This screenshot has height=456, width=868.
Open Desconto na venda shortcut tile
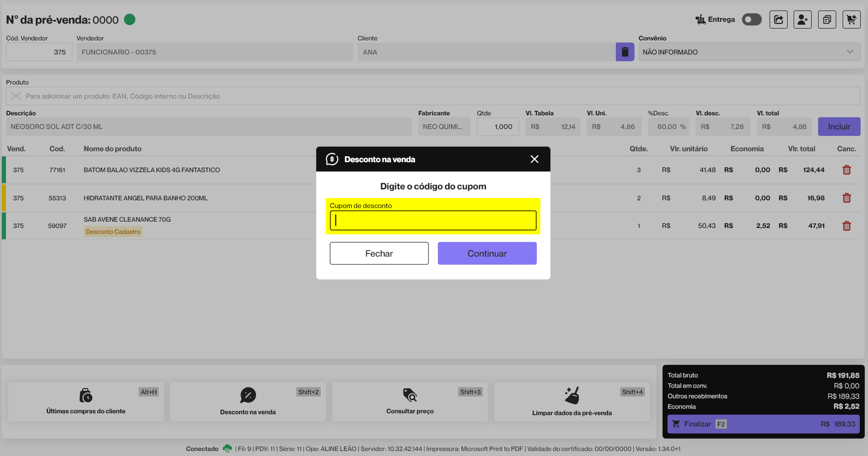248,401
